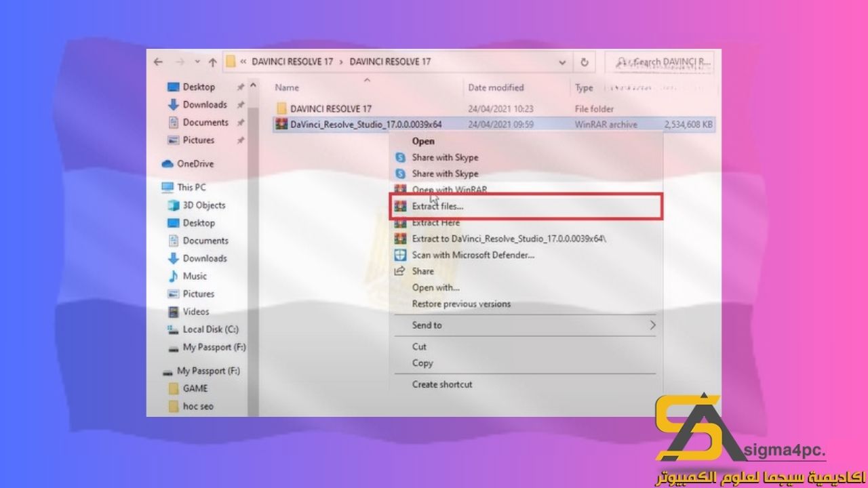Viewport: 868px width, 488px height.
Task: Click the Microsoft Defender shield icon
Action: tap(400, 255)
